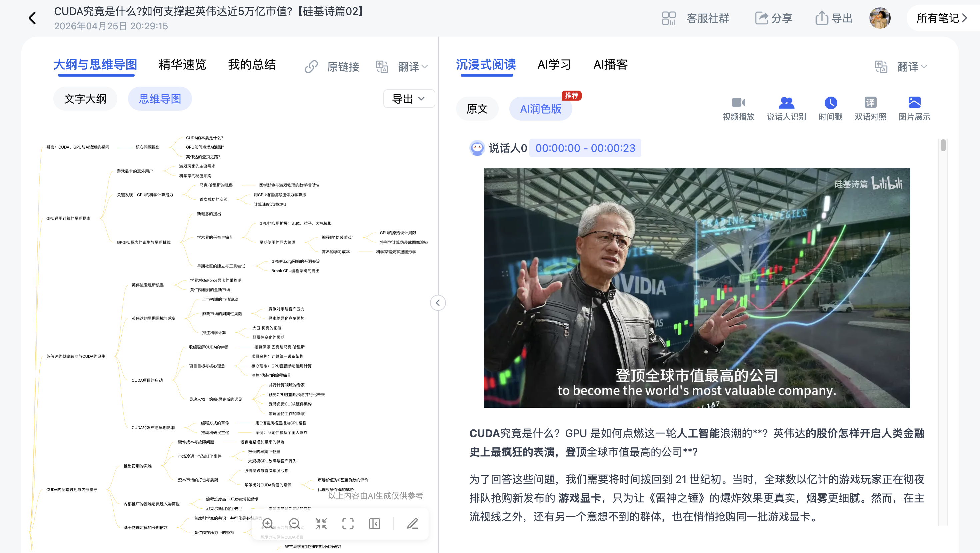The width and height of the screenshot is (980, 553).
Task: Click translate icon in right panel
Action: point(881,67)
